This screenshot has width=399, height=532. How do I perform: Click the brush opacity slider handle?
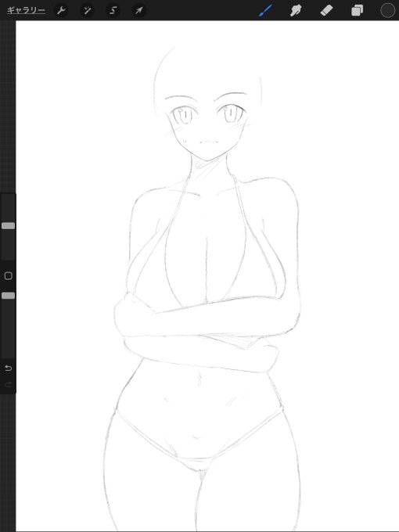pyautogui.click(x=8, y=296)
